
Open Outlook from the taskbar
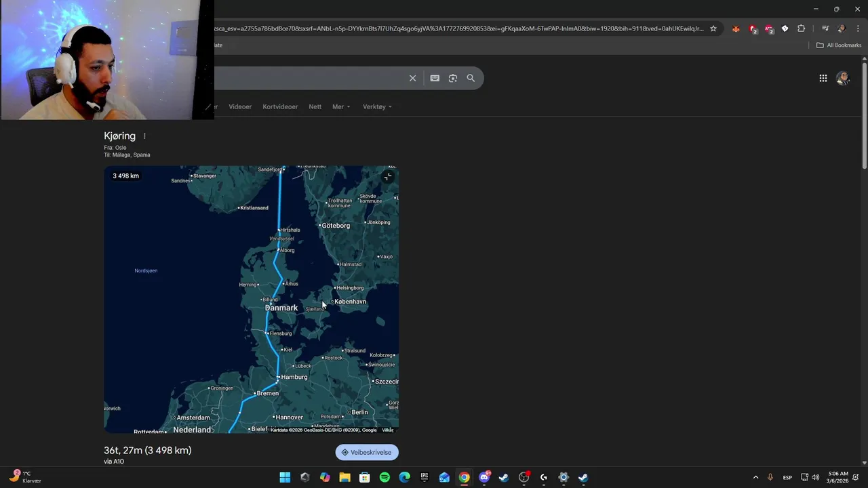(444, 477)
